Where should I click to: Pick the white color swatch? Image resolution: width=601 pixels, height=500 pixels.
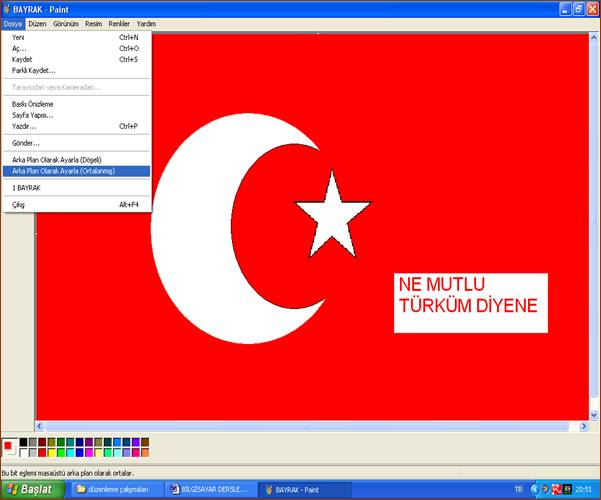23,452
